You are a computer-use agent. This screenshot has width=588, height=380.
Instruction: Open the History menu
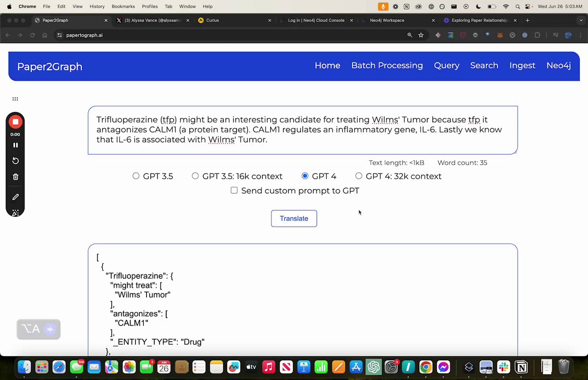[x=97, y=6]
